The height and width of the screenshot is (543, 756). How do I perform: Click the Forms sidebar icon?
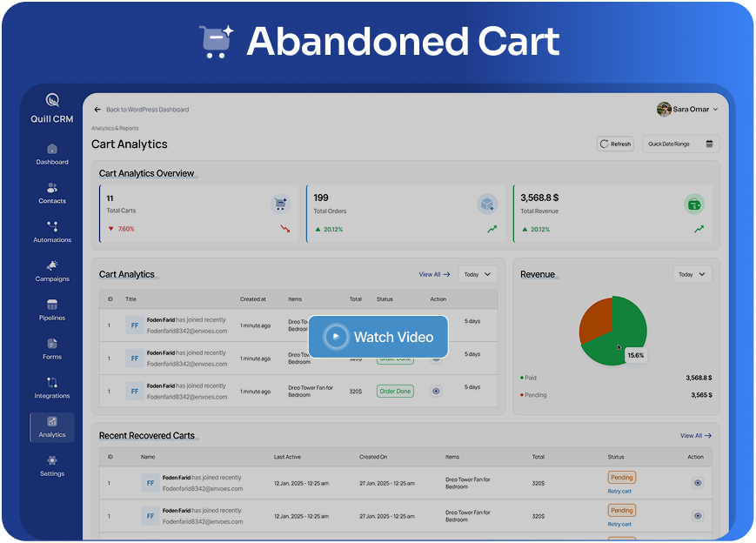52,345
